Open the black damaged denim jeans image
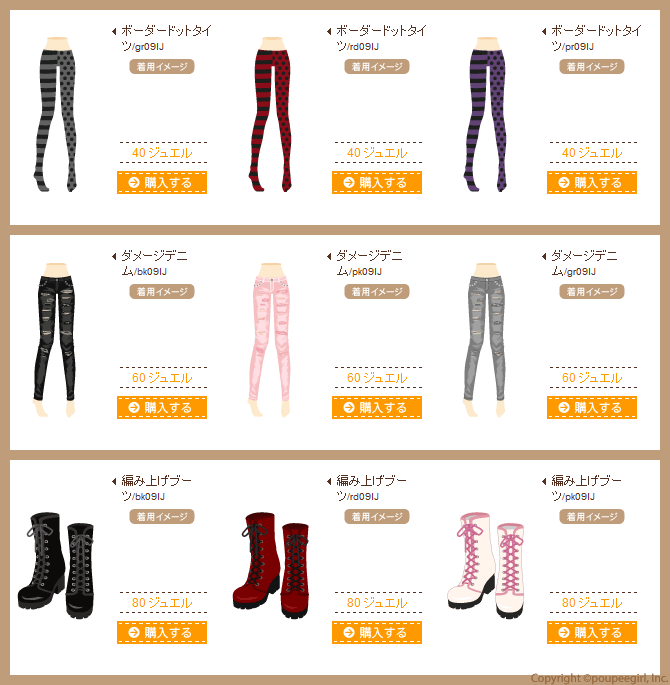The image size is (670, 685). [55, 340]
